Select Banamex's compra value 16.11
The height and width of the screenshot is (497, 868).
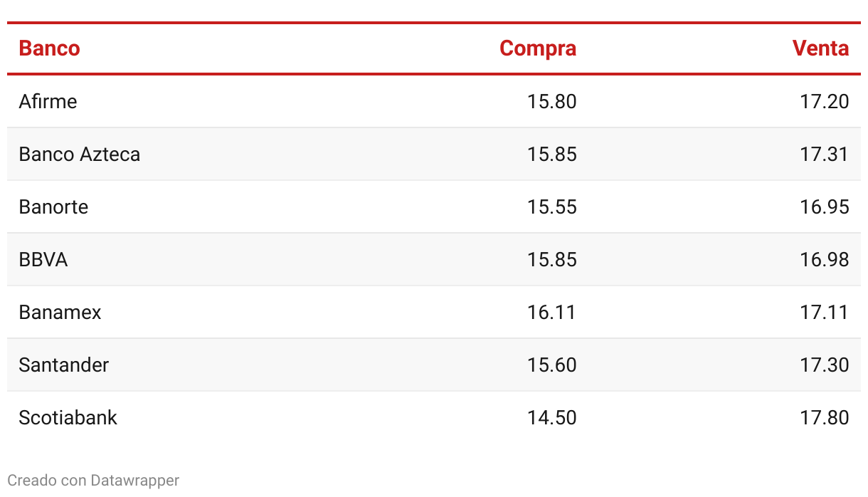click(x=552, y=312)
